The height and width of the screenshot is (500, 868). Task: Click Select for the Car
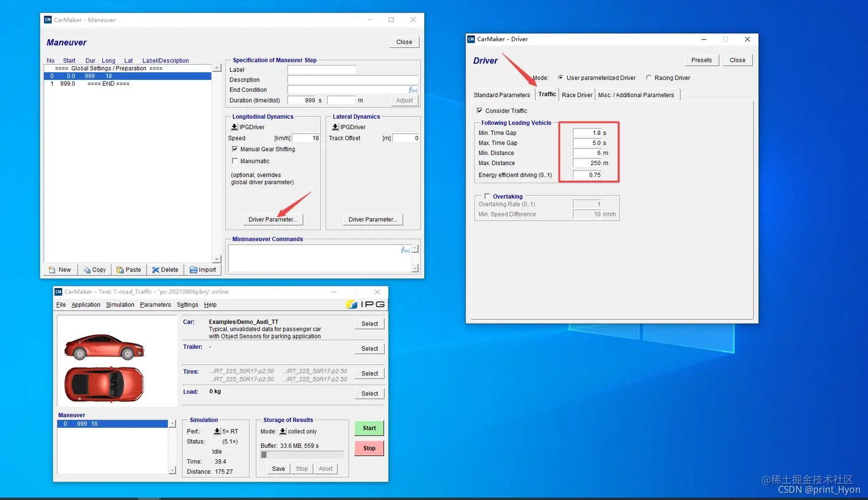370,324
